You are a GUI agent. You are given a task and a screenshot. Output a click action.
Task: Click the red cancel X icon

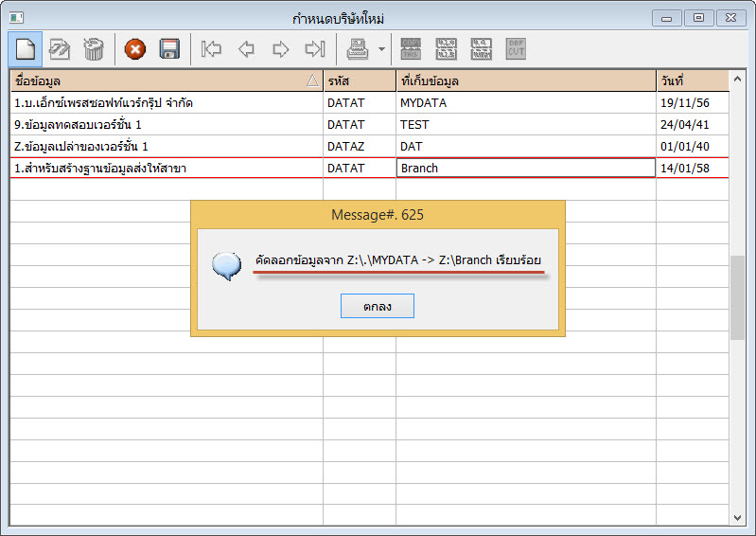click(135, 48)
